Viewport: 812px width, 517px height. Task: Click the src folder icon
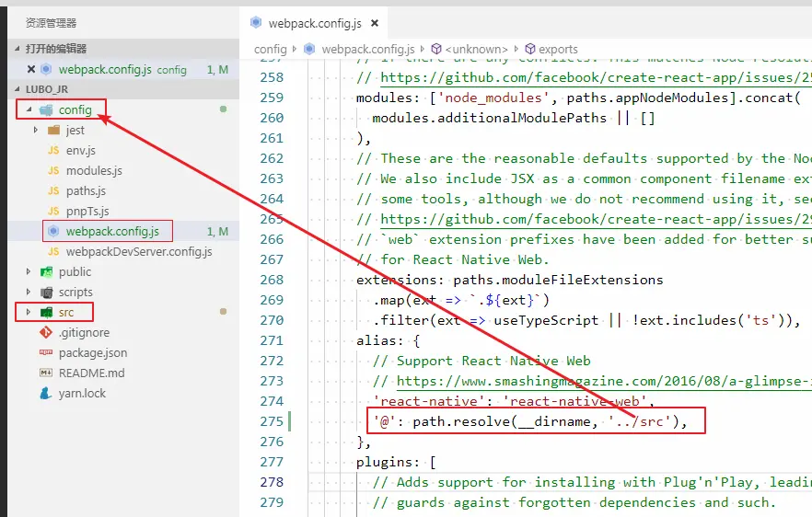tap(47, 312)
